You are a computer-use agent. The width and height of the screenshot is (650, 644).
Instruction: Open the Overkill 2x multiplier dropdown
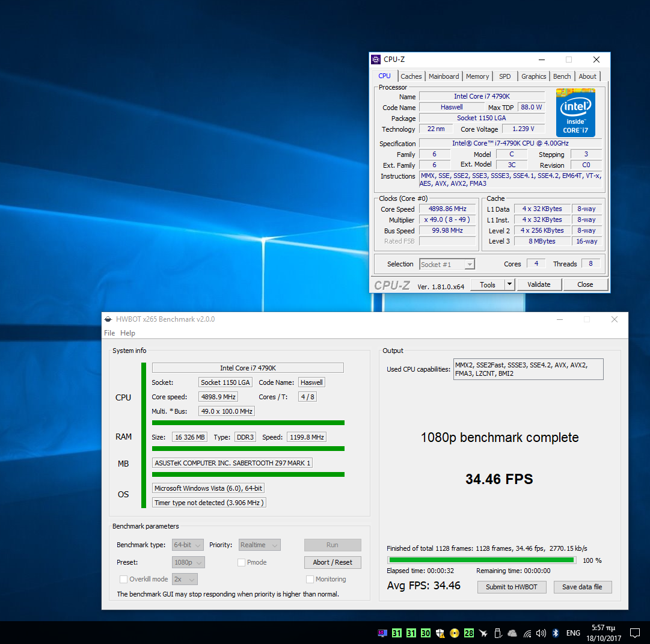point(185,579)
